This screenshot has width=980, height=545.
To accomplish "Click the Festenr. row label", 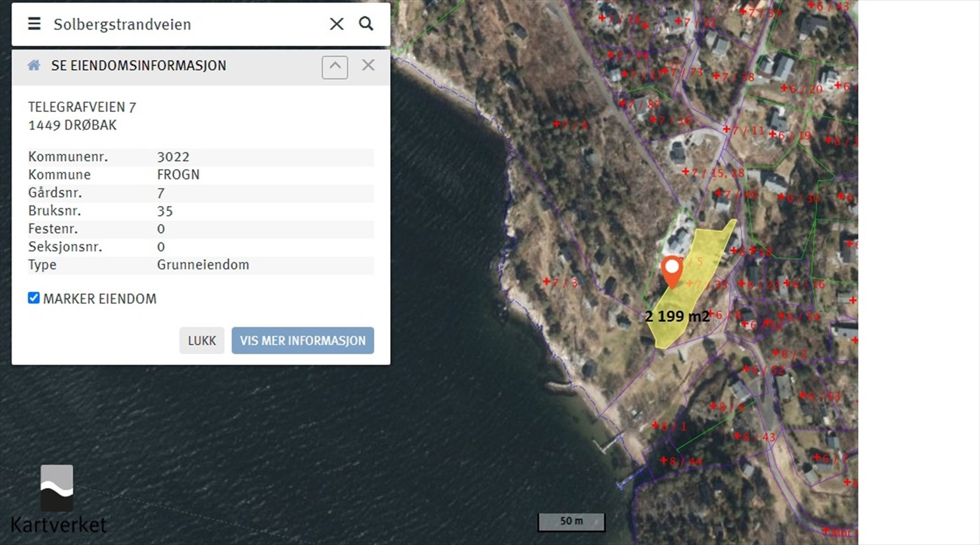I will coord(53,229).
